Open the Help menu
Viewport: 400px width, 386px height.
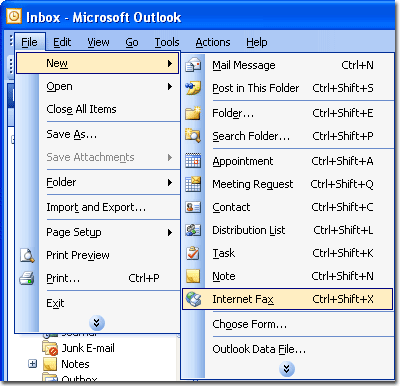coord(257,42)
